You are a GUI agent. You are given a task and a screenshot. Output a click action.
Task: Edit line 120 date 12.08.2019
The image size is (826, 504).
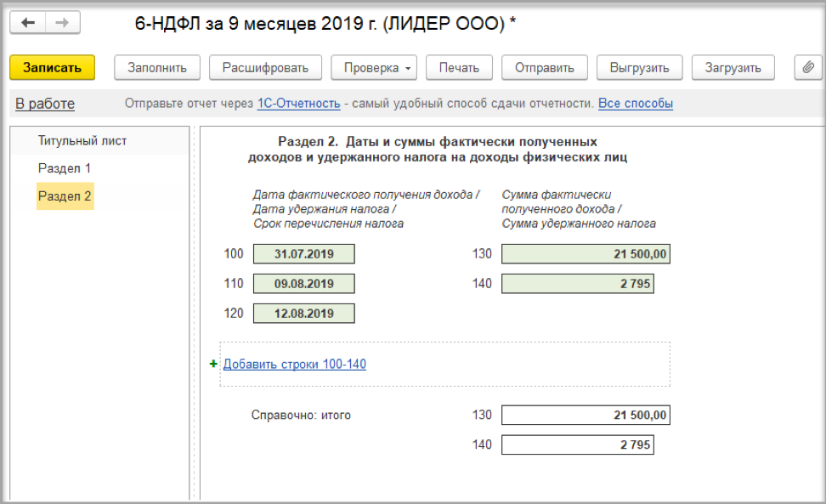(x=304, y=314)
